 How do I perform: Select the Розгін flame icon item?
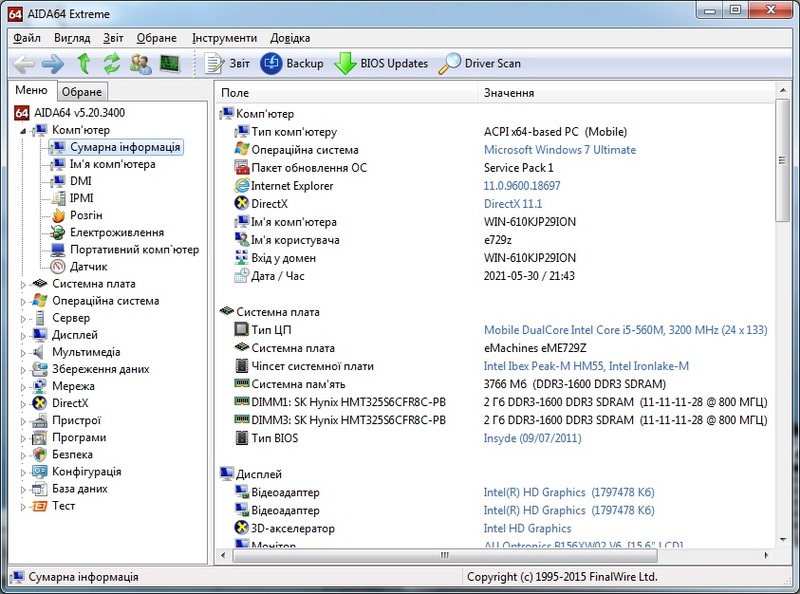[x=58, y=215]
